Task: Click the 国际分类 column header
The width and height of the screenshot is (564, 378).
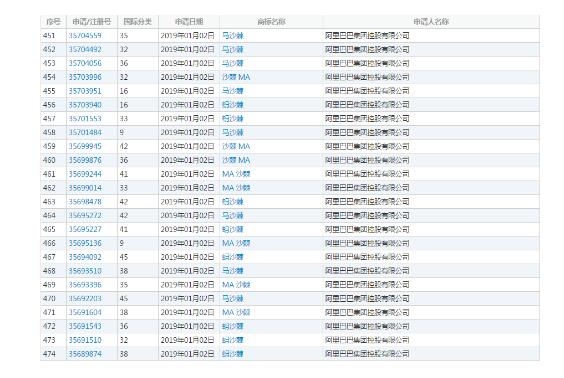Action: coord(138,22)
